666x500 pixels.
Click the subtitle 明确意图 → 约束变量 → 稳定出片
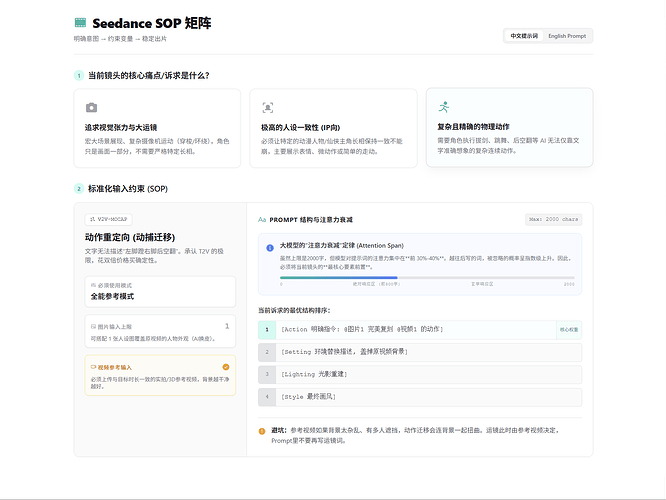point(120,39)
